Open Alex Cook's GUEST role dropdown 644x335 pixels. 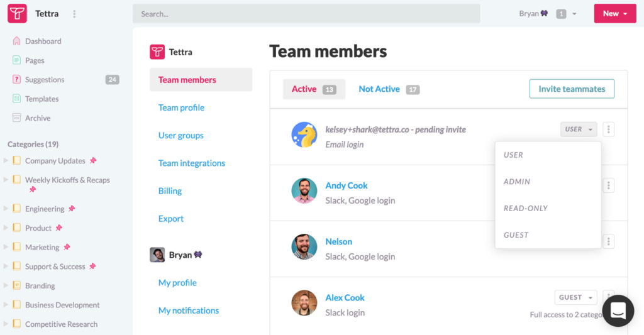pyautogui.click(x=575, y=297)
